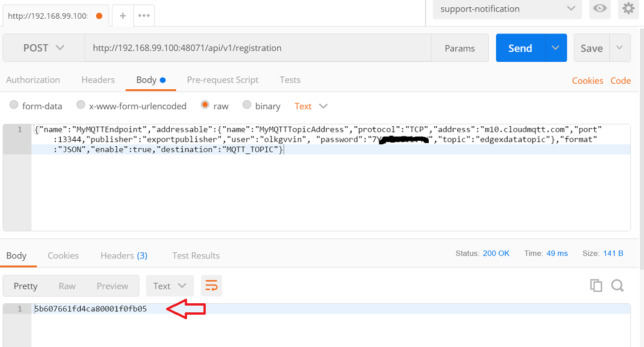Open the Send button dropdown arrow
Image resolution: width=644 pixels, height=347 pixels.
[555, 48]
